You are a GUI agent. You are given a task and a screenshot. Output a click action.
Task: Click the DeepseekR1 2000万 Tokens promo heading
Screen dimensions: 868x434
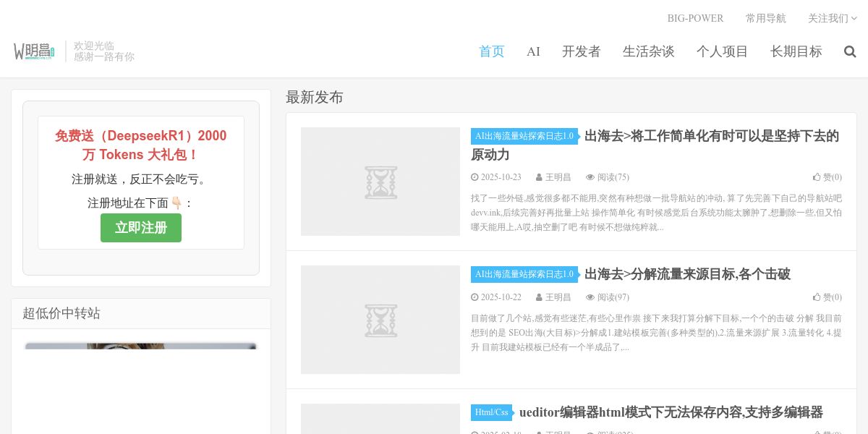pyautogui.click(x=141, y=145)
